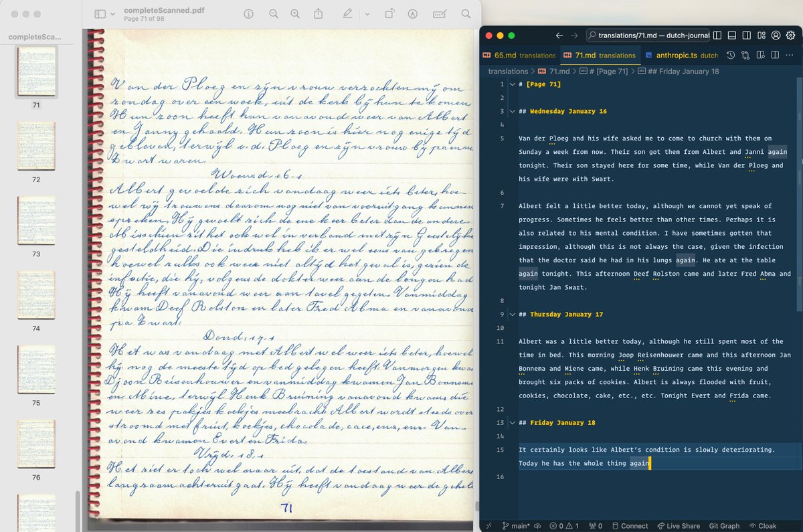Select page 75 thumbnail in Preview sidebar
The width and height of the screenshot is (803, 532).
(36, 369)
